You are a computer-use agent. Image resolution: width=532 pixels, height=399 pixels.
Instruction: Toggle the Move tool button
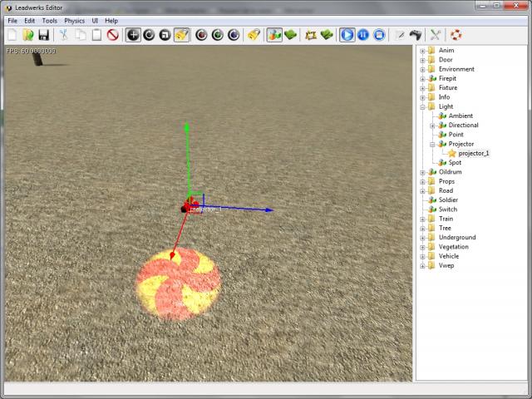[133, 35]
